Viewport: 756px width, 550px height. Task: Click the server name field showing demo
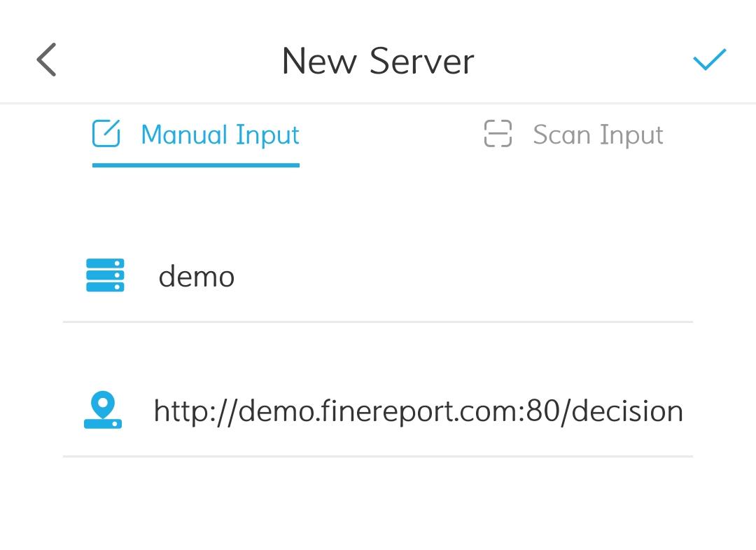click(197, 276)
